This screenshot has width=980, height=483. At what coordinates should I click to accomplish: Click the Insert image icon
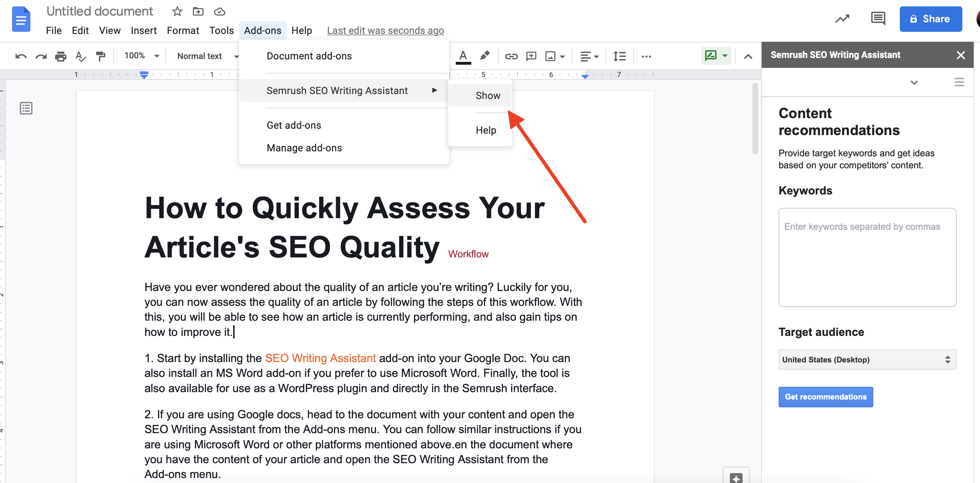coord(550,56)
